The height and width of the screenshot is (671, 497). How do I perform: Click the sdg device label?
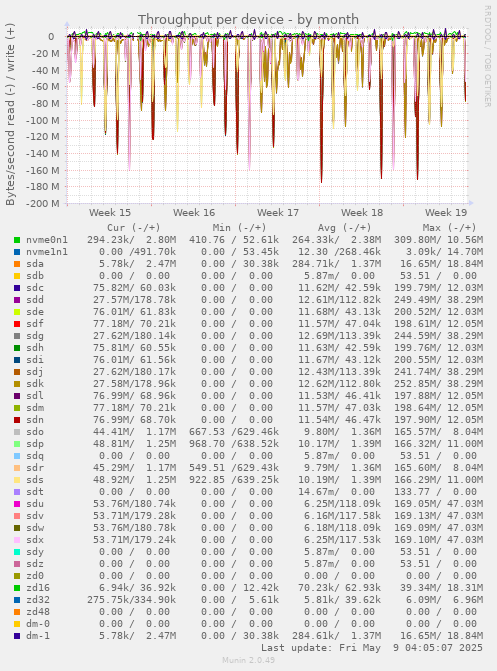(35, 336)
